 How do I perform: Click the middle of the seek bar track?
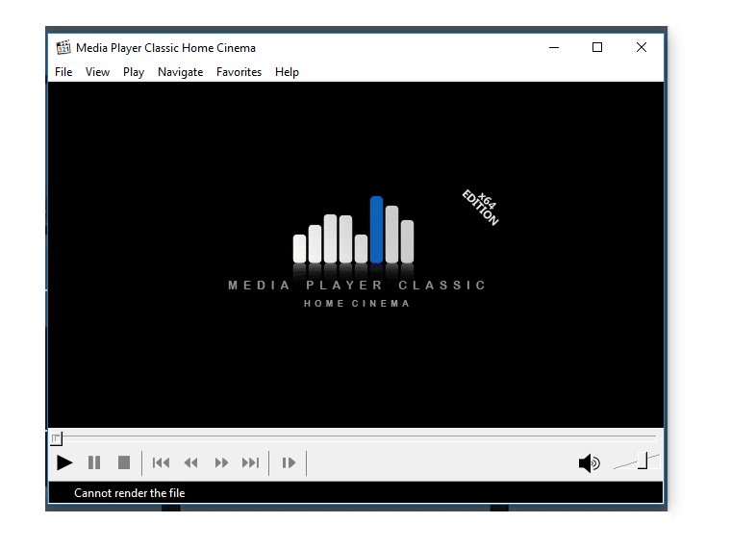coord(359,437)
